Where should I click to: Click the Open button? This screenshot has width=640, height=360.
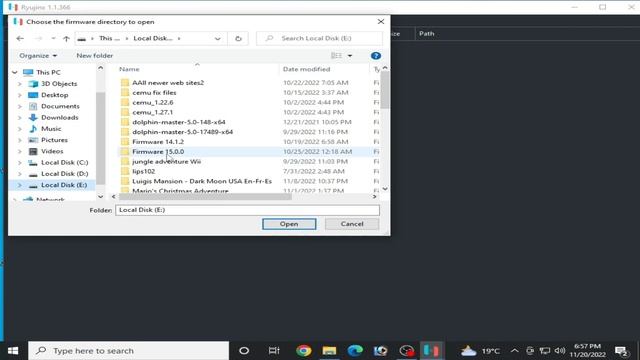coord(289,224)
